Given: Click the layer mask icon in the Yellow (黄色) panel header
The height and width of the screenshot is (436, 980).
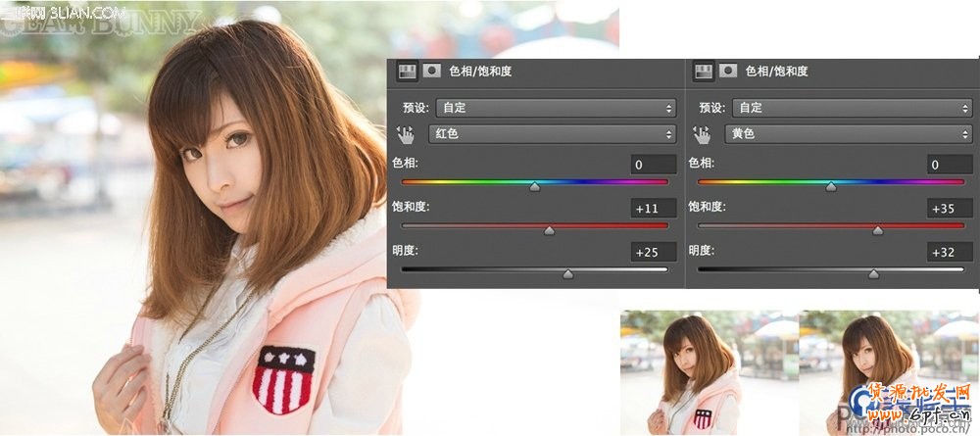Looking at the screenshot, I should point(727,71).
